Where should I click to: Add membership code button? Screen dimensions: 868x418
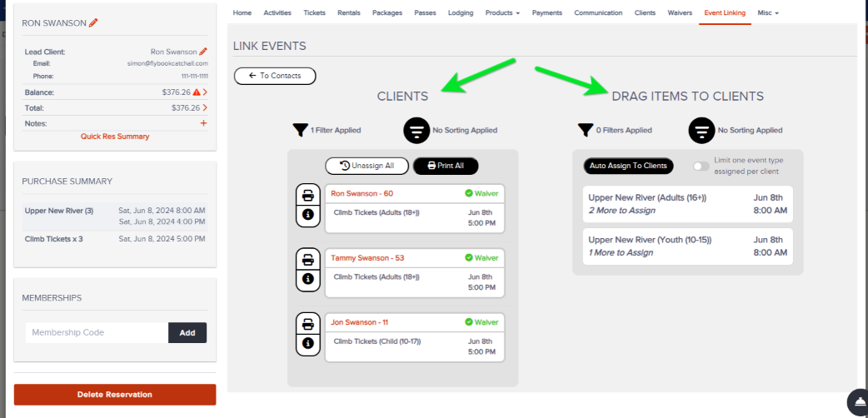(187, 333)
